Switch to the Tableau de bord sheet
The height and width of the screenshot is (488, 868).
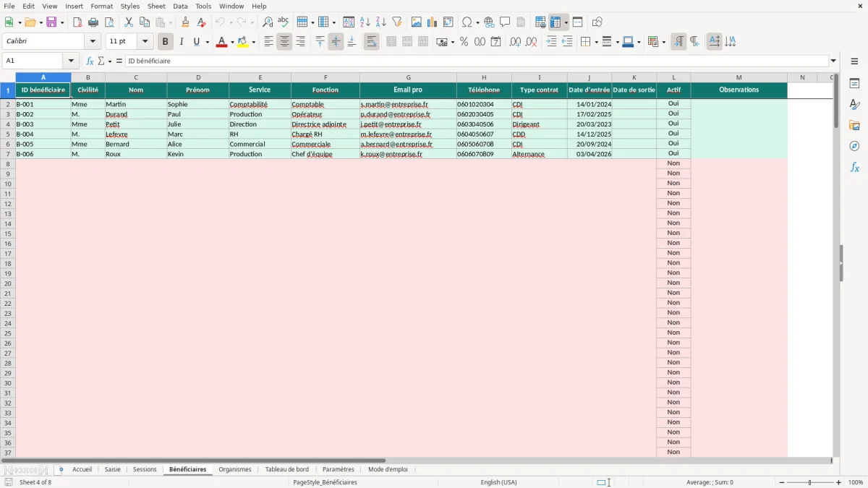pos(287,469)
